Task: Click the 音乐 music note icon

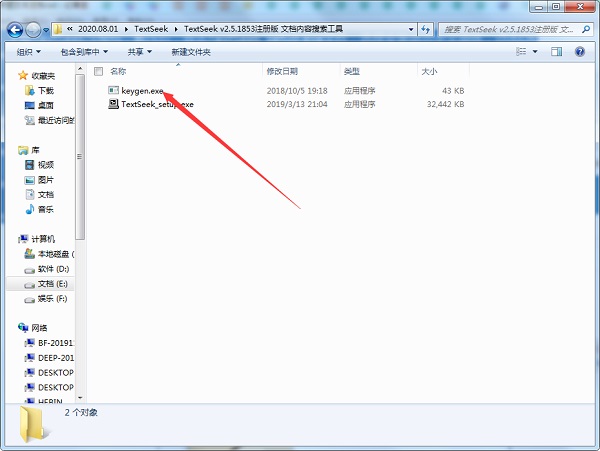Action: pos(29,209)
